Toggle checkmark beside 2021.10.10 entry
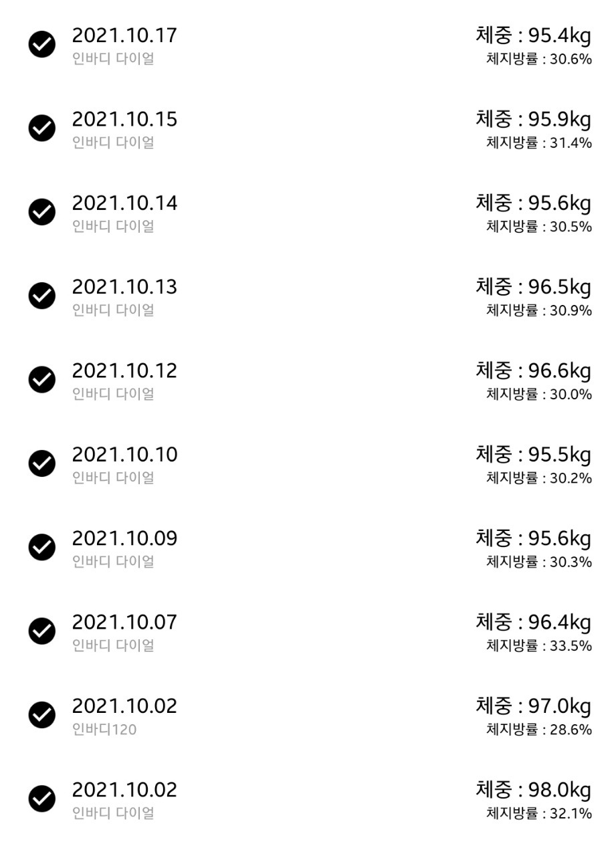Viewport: 616px width, 856px height. (x=41, y=463)
